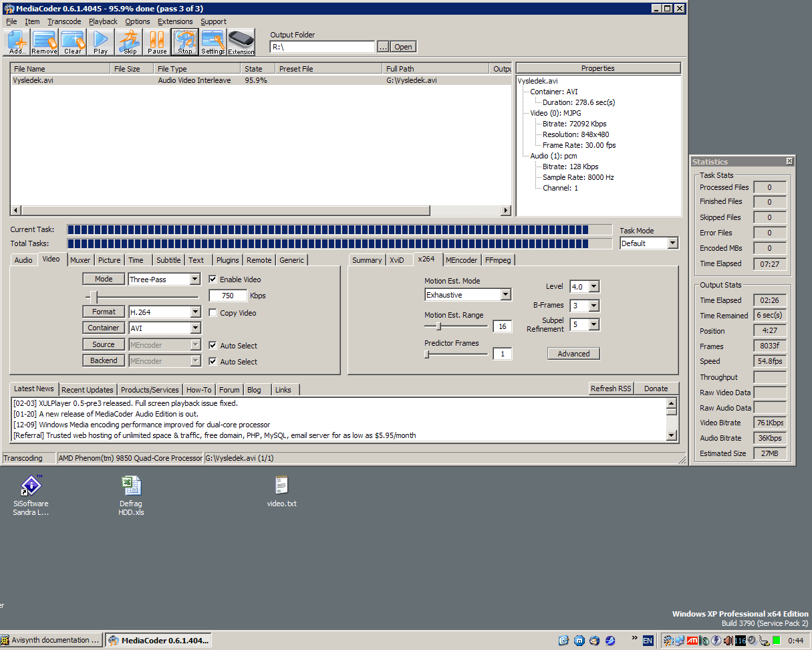Stop transcoding using the Stop icon
812x650 pixels.
[x=185, y=42]
